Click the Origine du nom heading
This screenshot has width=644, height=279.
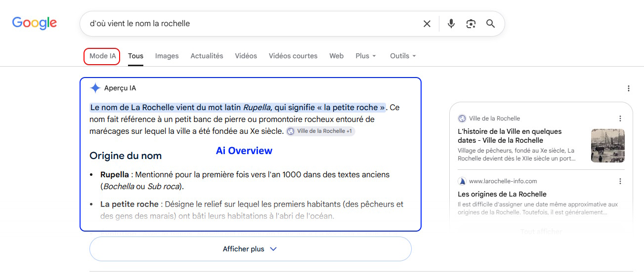point(126,156)
